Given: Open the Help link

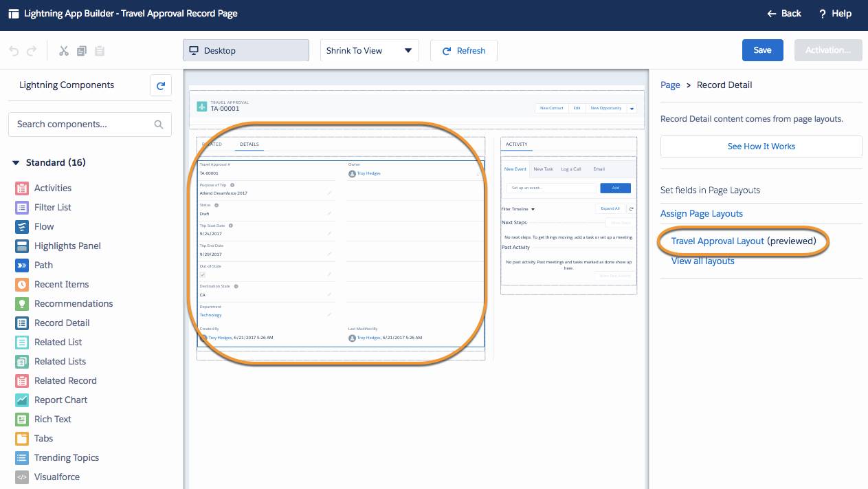Looking at the screenshot, I should tap(835, 13).
